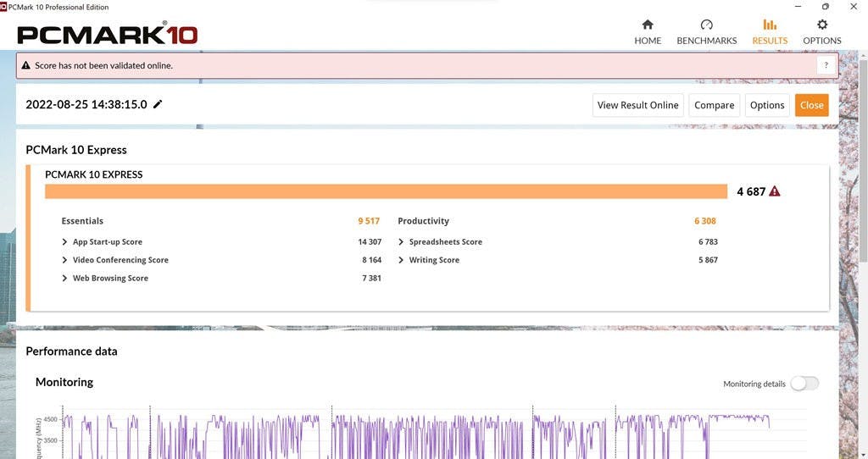Image resolution: width=868 pixels, height=459 pixels.
Task: Restore down the PCMark 10 window
Action: coord(826,7)
